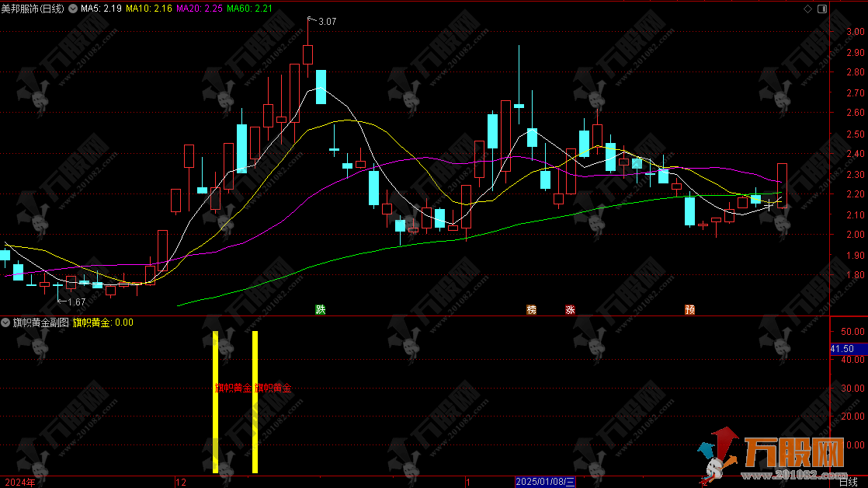Click the MA10: 2.16 indicator label

[x=149, y=9]
